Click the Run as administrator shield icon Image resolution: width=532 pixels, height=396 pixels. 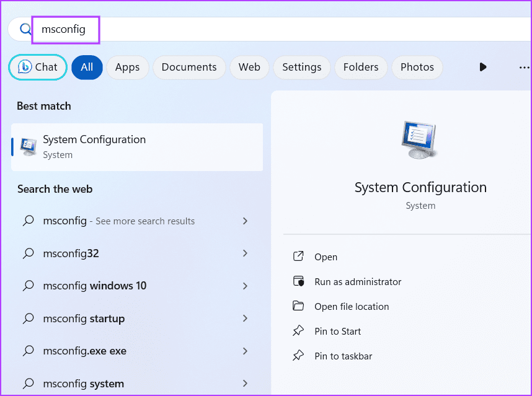pos(298,281)
